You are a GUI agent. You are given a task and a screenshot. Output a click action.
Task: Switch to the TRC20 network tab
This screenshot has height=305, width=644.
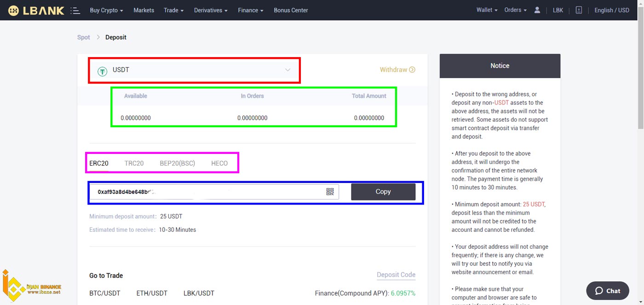(x=134, y=163)
